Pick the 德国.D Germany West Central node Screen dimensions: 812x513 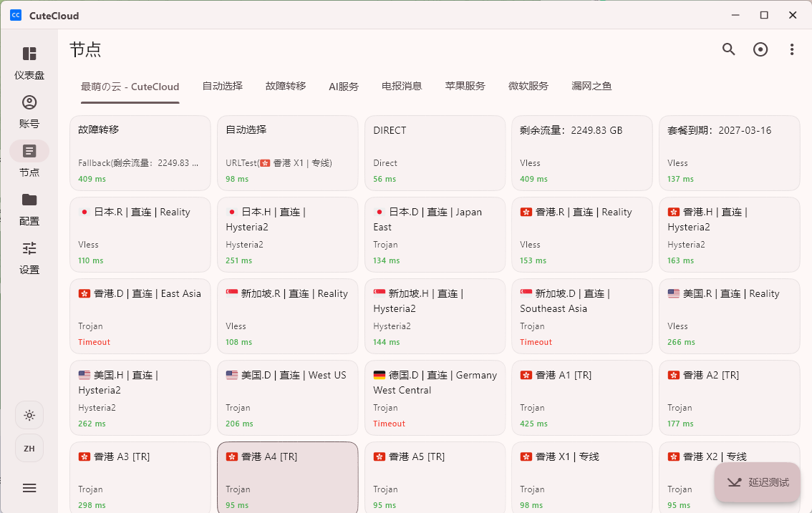[434, 398]
